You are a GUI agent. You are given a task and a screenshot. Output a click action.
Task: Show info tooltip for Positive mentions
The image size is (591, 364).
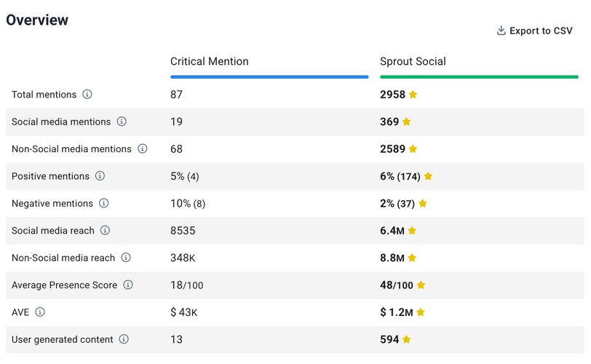point(100,176)
